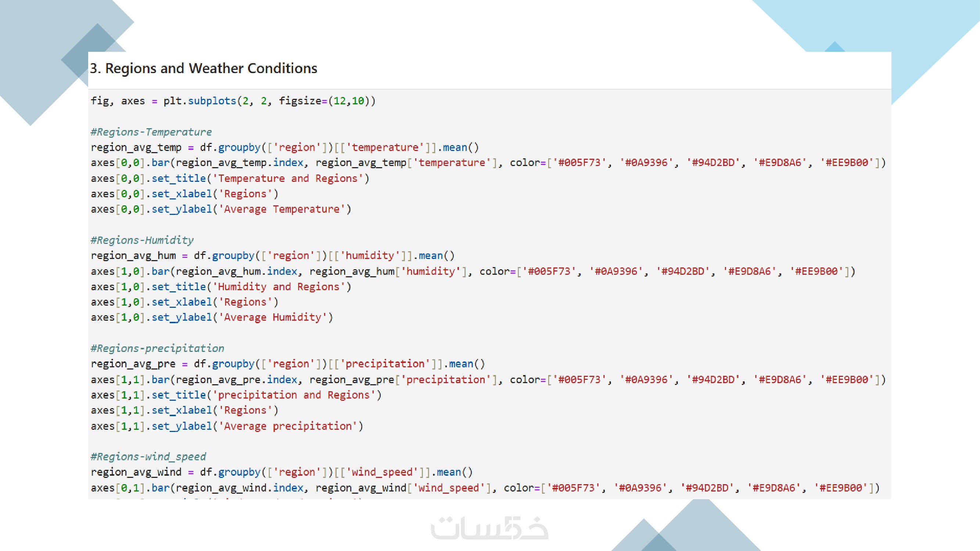Click the region_avg_hum groupby assignment line
The image size is (980, 551).
[272, 256]
